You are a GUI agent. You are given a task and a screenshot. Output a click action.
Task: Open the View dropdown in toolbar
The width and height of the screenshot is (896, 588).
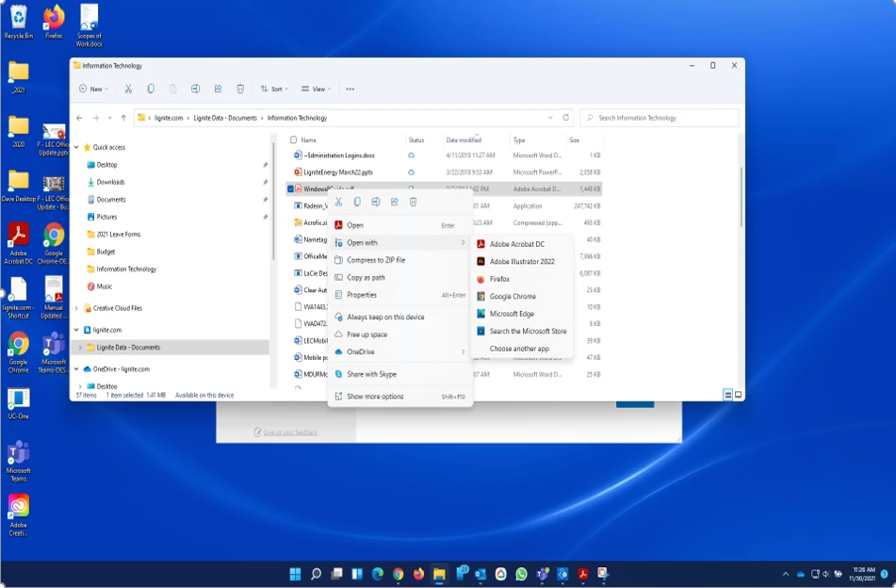coord(317,89)
